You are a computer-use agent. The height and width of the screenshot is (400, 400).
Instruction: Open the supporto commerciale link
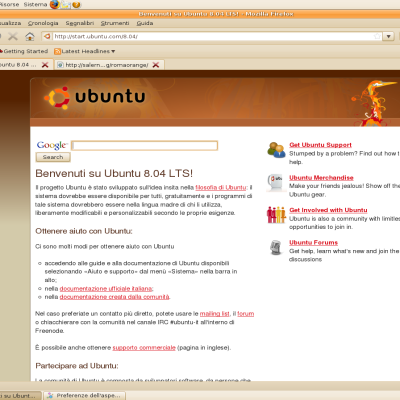pyautogui.click(x=144, y=348)
